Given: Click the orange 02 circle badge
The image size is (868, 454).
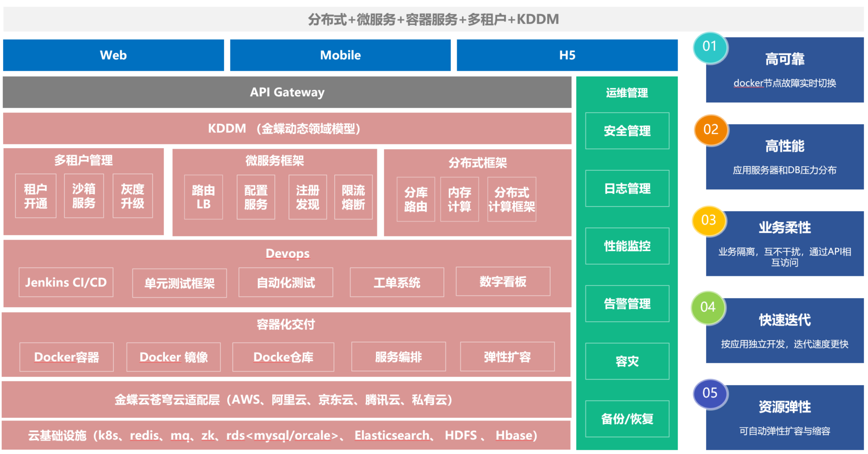Looking at the screenshot, I should click(x=711, y=130).
